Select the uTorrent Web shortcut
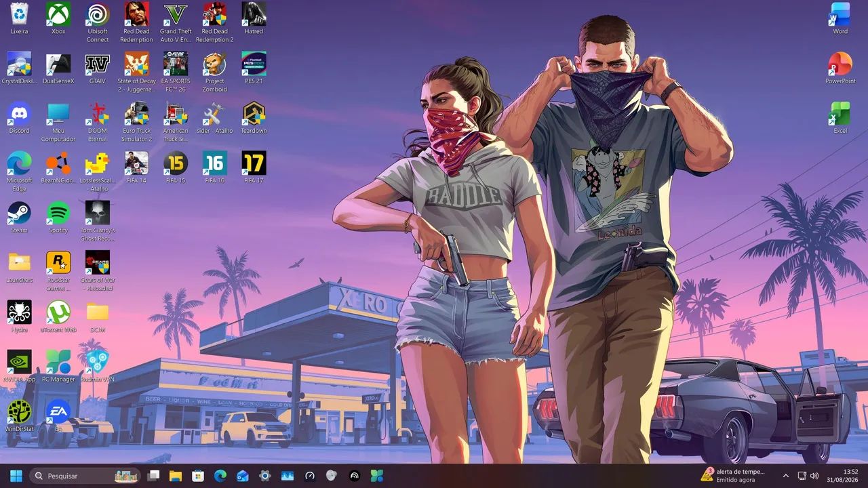The image size is (868, 488). tap(58, 317)
